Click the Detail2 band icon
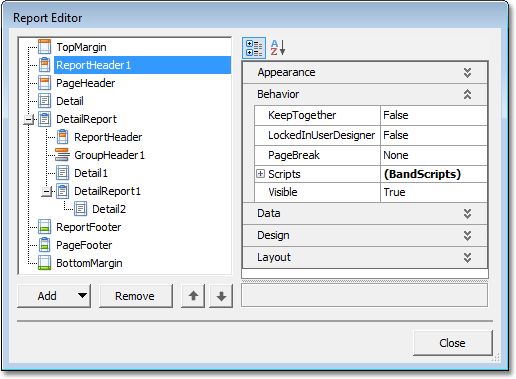This screenshot has width=516, height=379. tap(80, 209)
